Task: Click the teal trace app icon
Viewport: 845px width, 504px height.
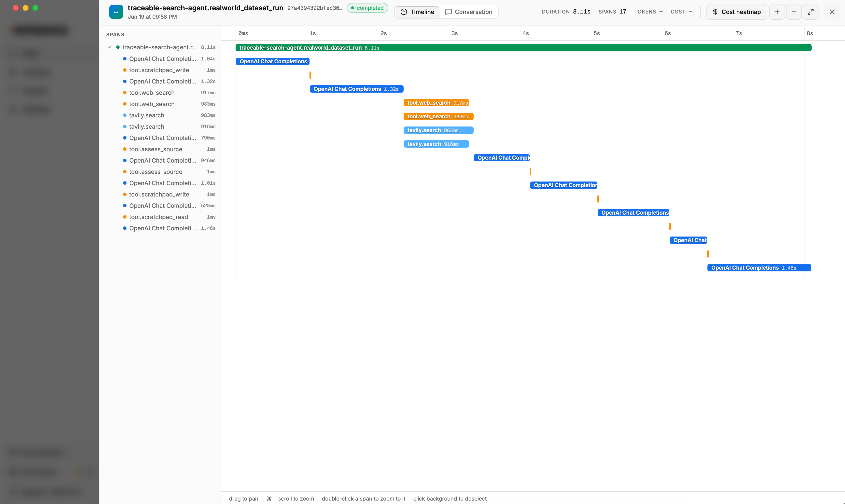Action: pyautogui.click(x=116, y=12)
